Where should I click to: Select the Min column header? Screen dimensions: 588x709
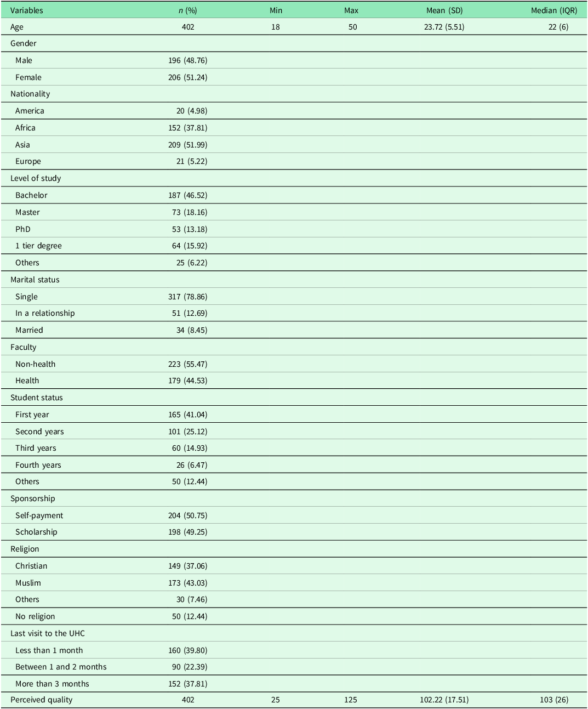pos(276,10)
